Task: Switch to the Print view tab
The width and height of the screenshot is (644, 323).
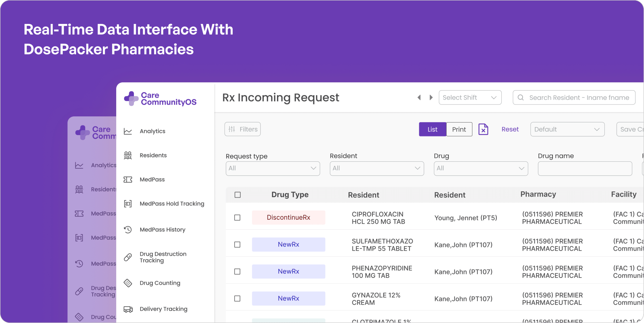Action: [459, 129]
